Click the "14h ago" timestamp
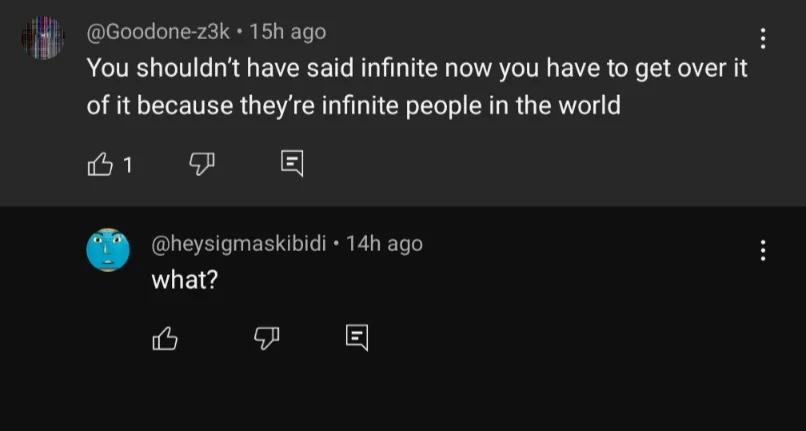 pyautogui.click(x=384, y=243)
